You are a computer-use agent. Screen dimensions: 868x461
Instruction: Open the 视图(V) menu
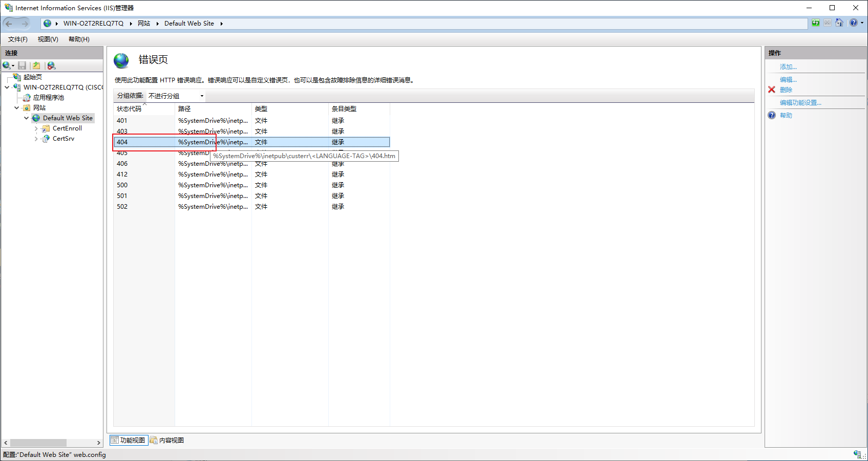[x=48, y=39]
